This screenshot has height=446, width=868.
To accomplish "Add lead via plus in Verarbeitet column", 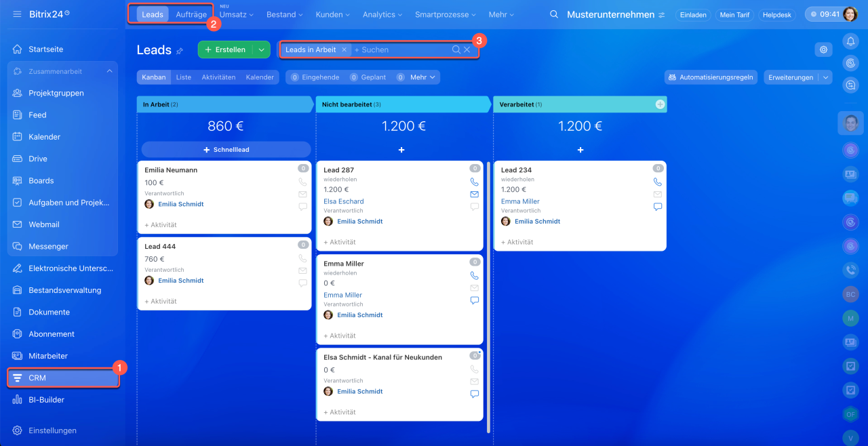I will [580, 150].
